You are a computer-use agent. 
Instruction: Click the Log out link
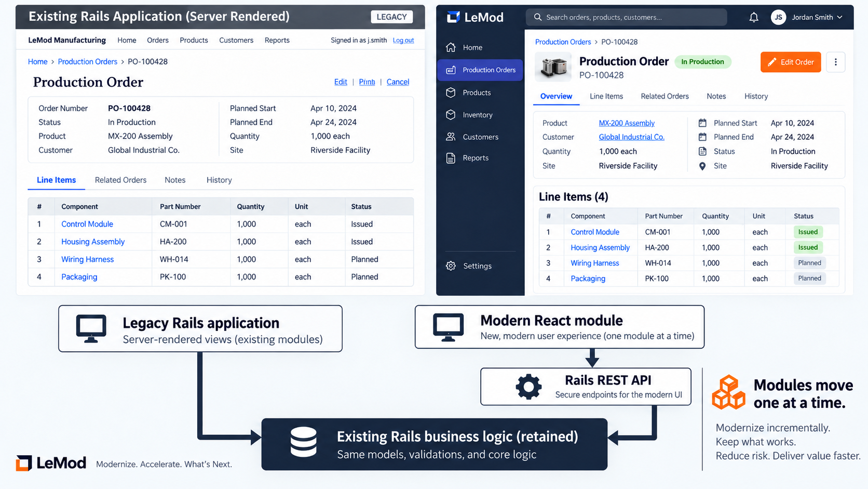[x=403, y=40]
